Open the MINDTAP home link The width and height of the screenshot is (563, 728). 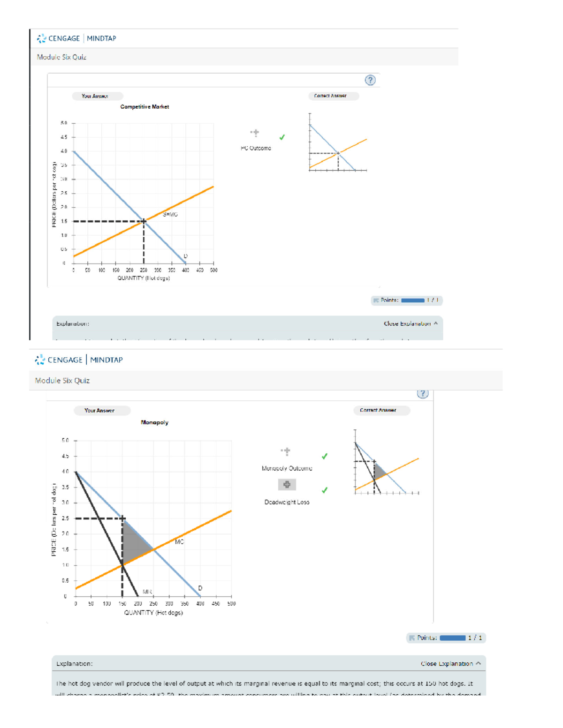click(100, 38)
